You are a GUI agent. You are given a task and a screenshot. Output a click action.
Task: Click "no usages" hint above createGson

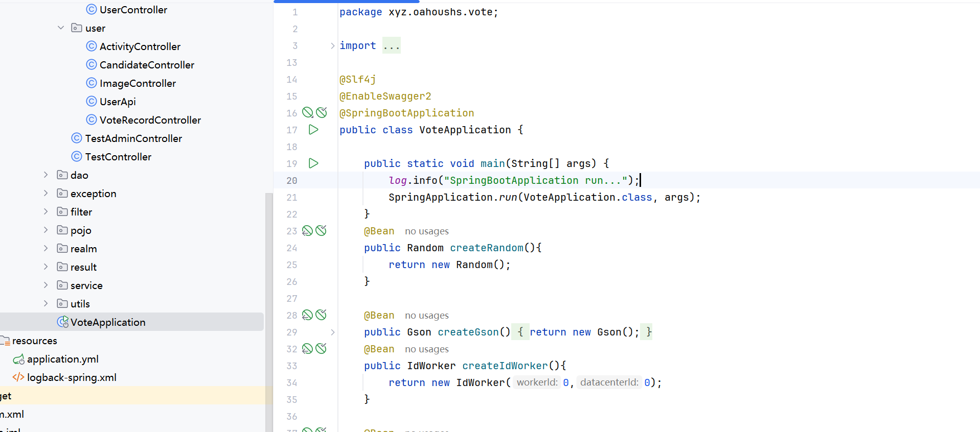coord(427,316)
